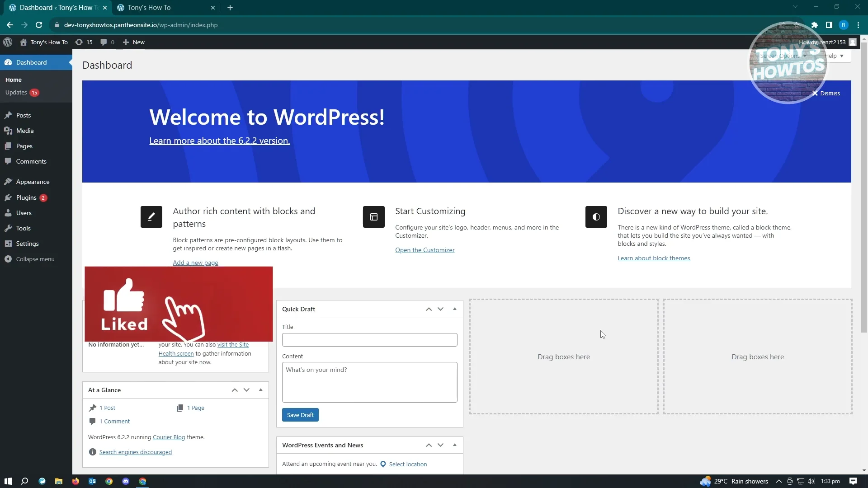Collapse the Quick Draft widget

pos(454,309)
